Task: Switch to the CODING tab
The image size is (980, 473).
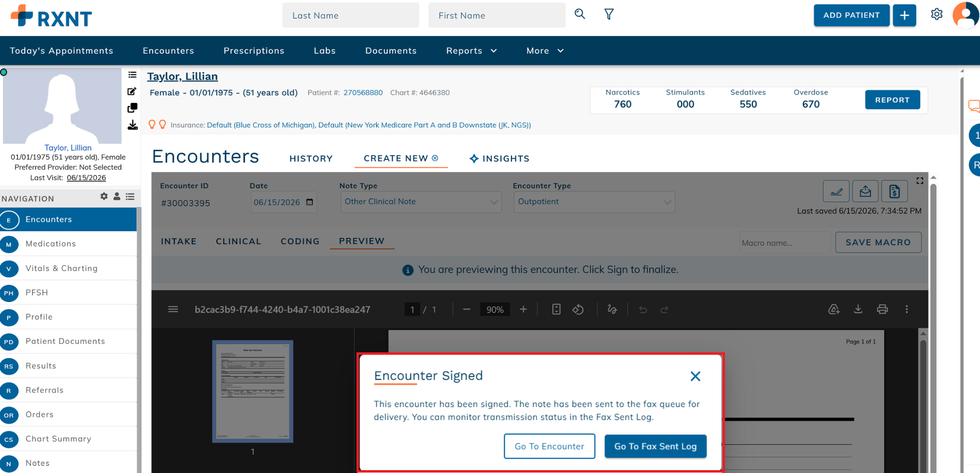Action: click(300, 241)
